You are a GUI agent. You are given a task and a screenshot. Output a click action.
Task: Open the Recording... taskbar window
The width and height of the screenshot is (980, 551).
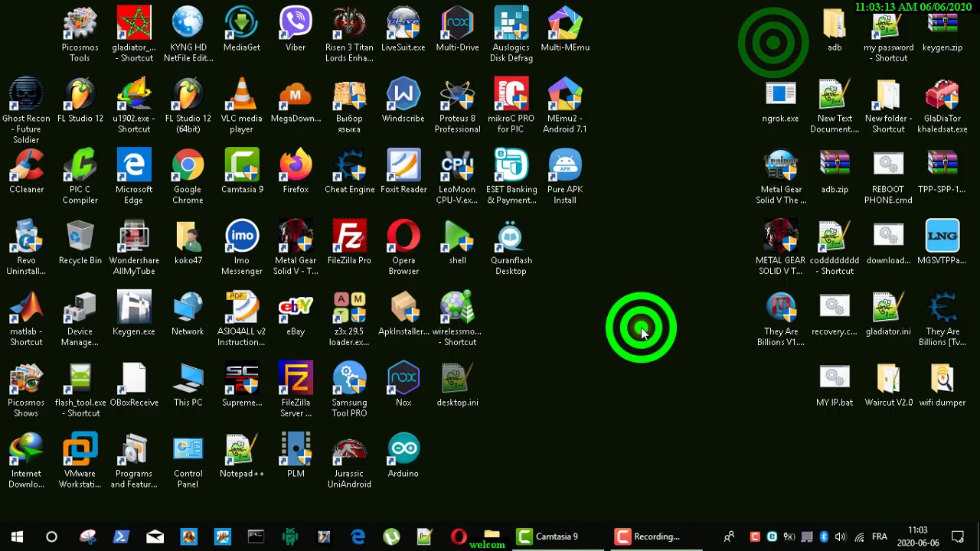[656, 536]
